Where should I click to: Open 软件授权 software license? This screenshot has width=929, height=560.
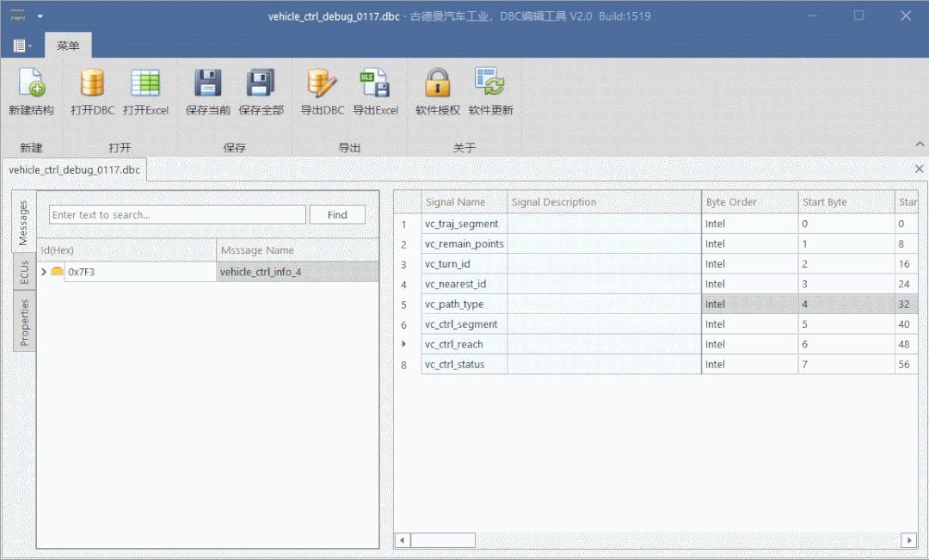(x=438, y=92)
